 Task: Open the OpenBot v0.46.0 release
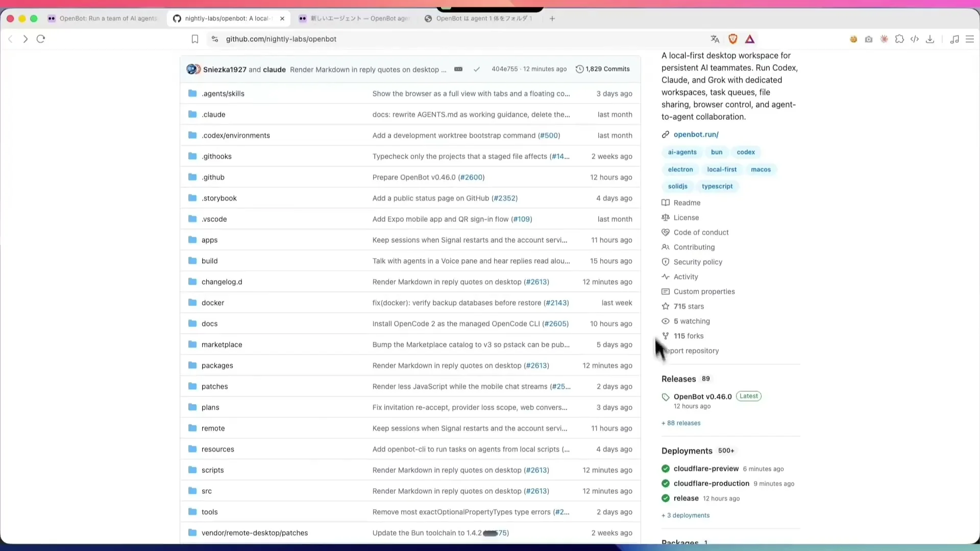click(x=702, y=396)
